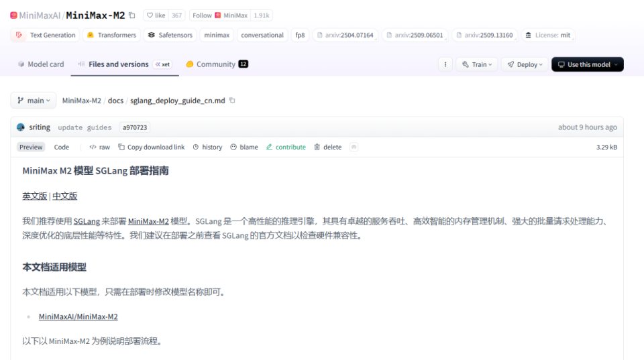Click the like heart button
The image size is (644, 360).
pyautogui.click(x=156, y=15)
